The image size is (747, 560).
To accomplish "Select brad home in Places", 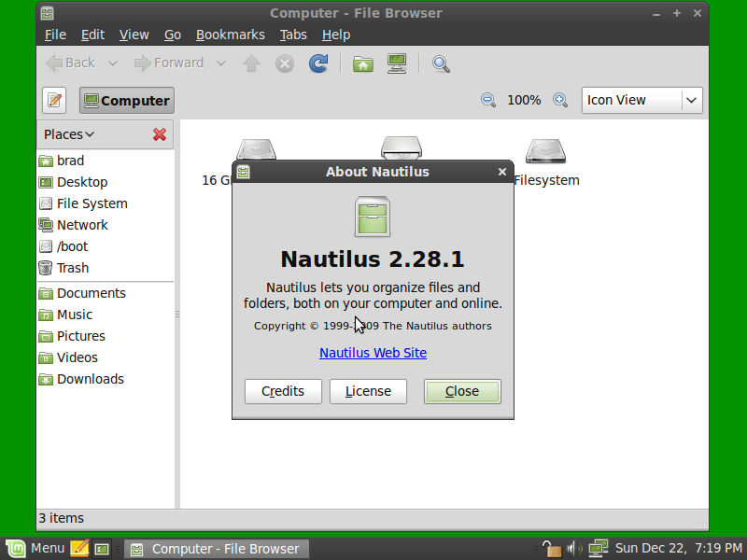I will pyautogui.click(x=106, y=161).
